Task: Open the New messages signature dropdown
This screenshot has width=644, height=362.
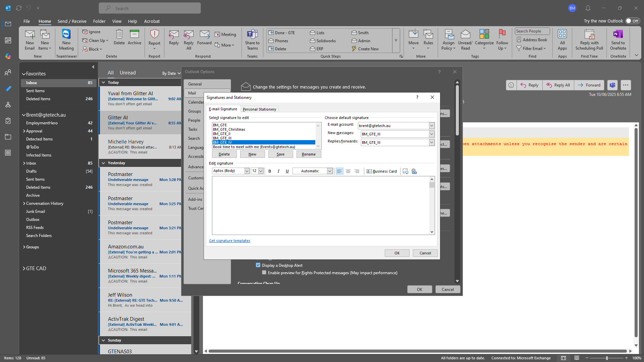Action: (x=432, y=134)
